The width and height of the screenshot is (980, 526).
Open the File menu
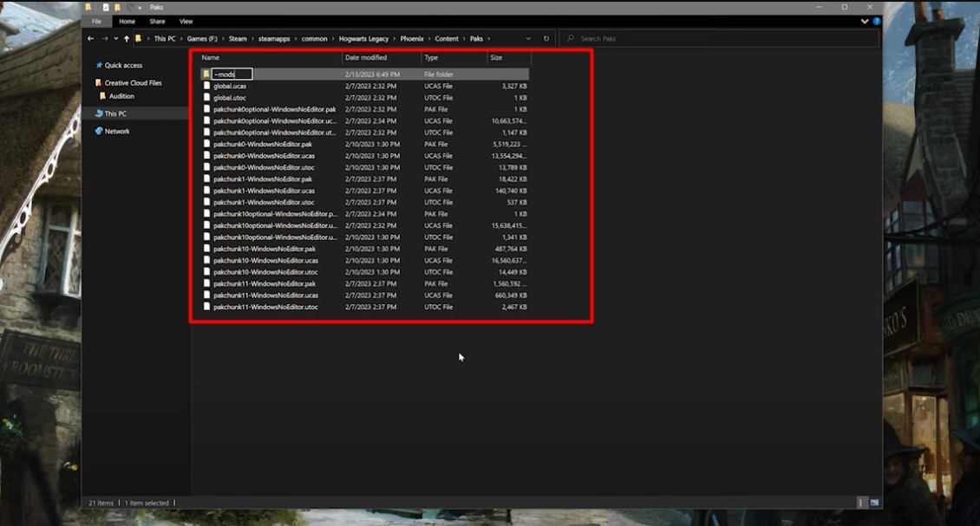click(x=96, y=21)
